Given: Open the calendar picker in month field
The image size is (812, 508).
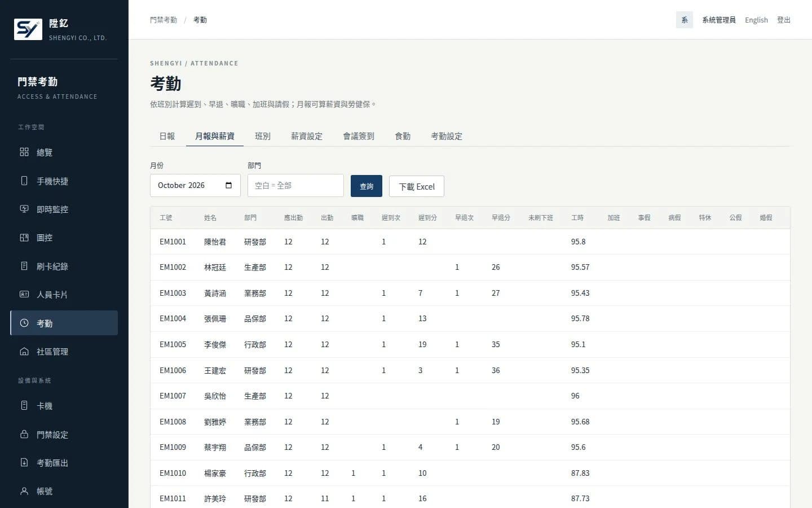Looking at the screenshot, I should coord(228,185).
